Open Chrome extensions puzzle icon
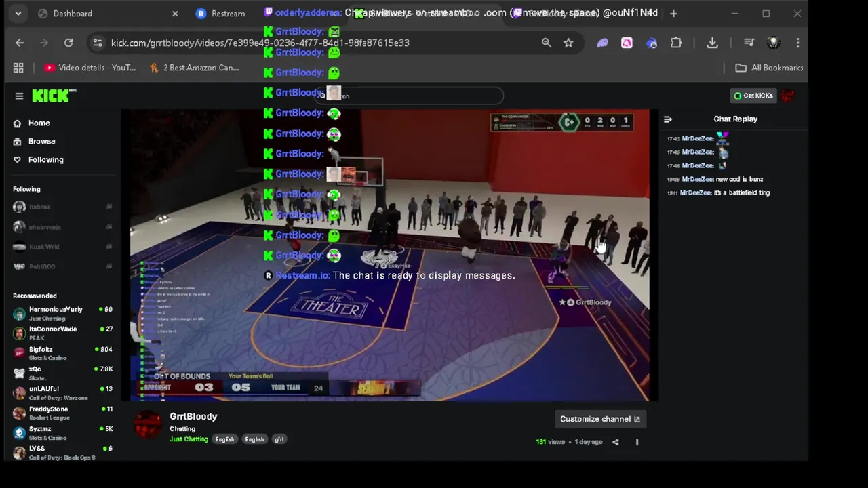The width and height of the screenshot is (868, 488). tap(676, 43)
